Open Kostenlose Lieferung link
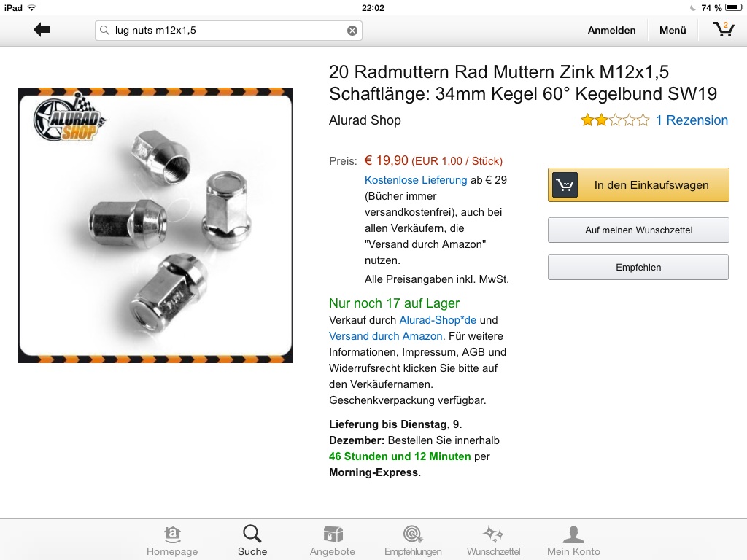This screenshot has height=560, width=747. coord(416,180)
